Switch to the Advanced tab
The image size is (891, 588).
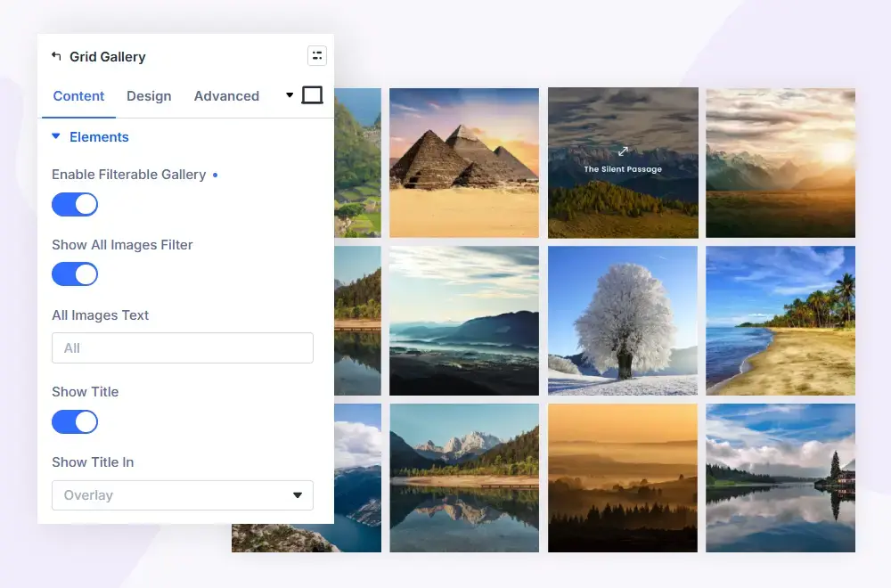[x=226, y=96]
